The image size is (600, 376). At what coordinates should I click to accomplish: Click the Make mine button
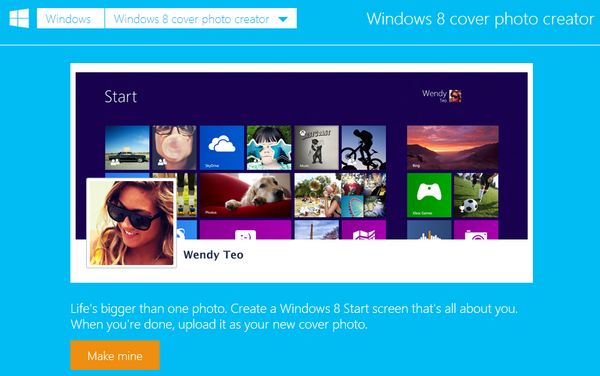[x=115, y=355]
